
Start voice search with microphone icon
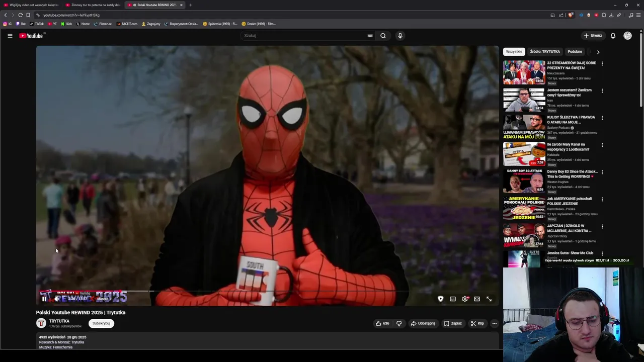click(x=400, y=36)
